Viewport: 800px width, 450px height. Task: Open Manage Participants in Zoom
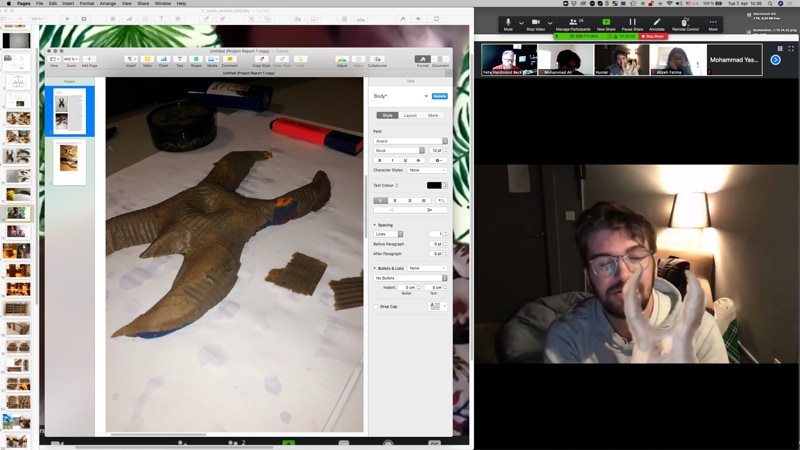[x=573, y=24]
